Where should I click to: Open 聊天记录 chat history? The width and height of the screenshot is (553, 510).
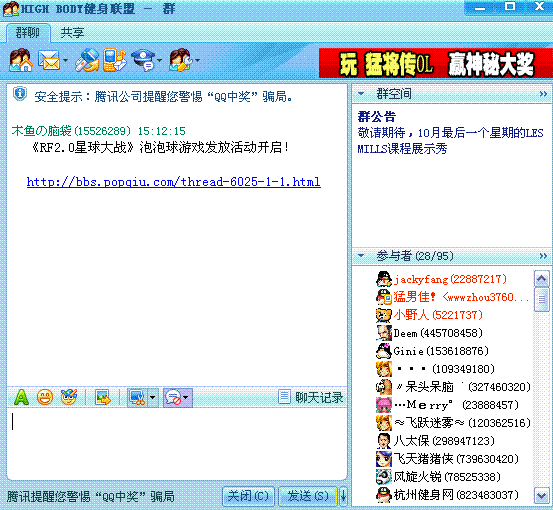(x=311, y=397)
